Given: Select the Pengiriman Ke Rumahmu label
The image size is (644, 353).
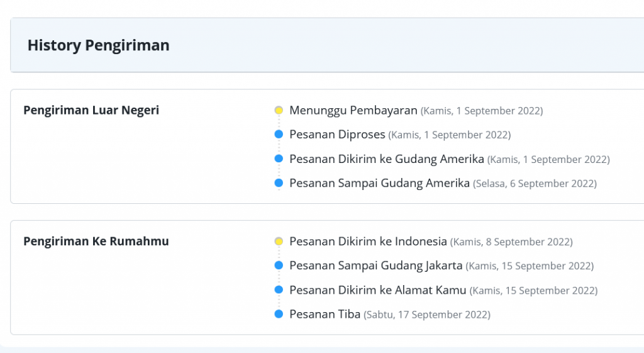Looking at the screenshot, I should 96,241.
